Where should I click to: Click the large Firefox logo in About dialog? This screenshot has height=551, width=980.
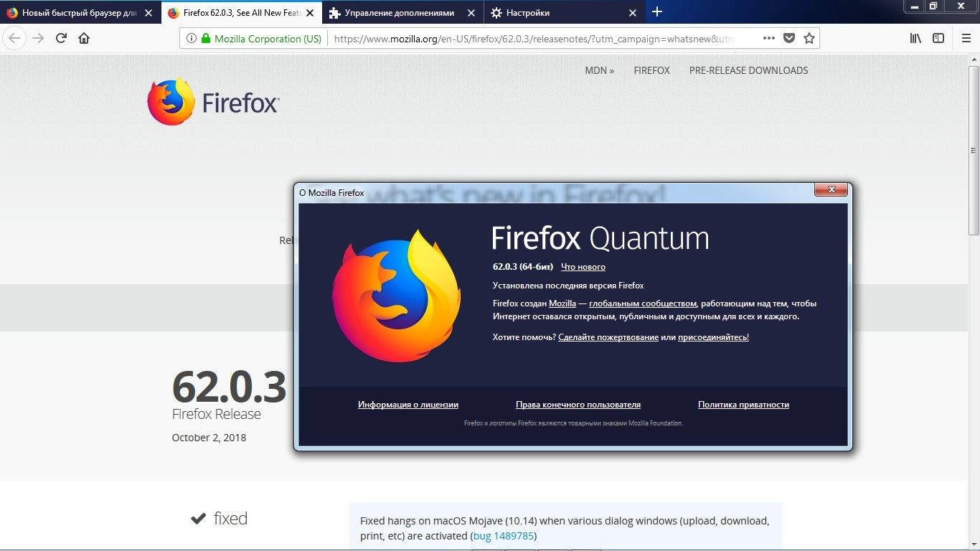[396, 296]
